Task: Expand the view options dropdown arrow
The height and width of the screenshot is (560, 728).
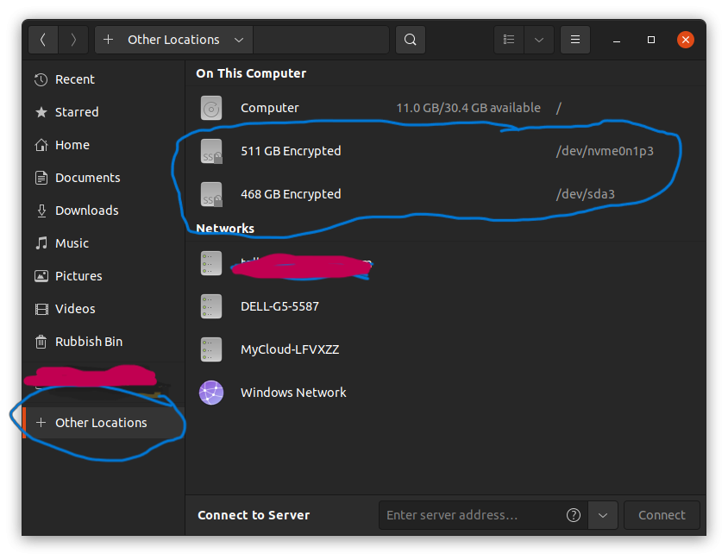Action: (539, 40)
